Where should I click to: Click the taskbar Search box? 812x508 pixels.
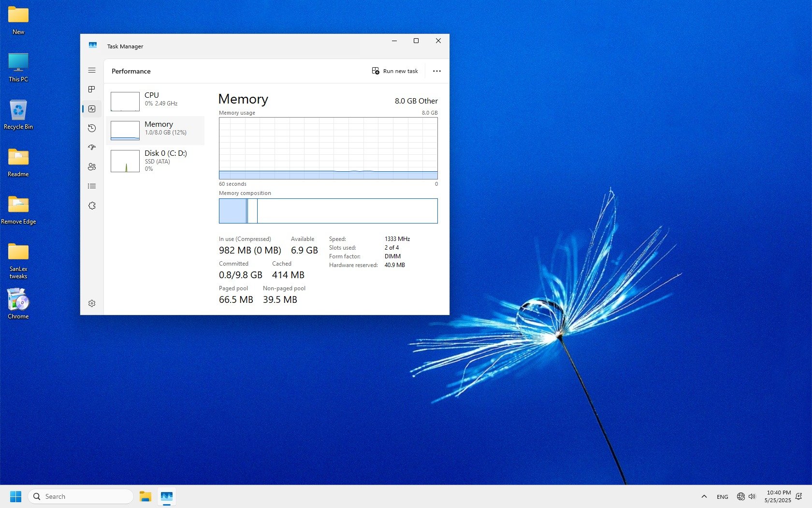[81, 496]
